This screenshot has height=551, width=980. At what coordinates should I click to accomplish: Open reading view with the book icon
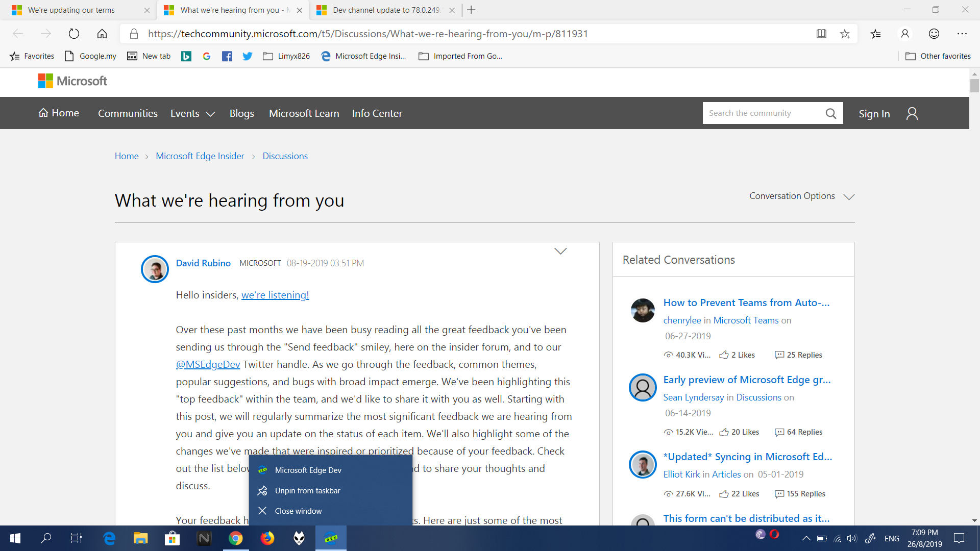click(x=821, y=34)
